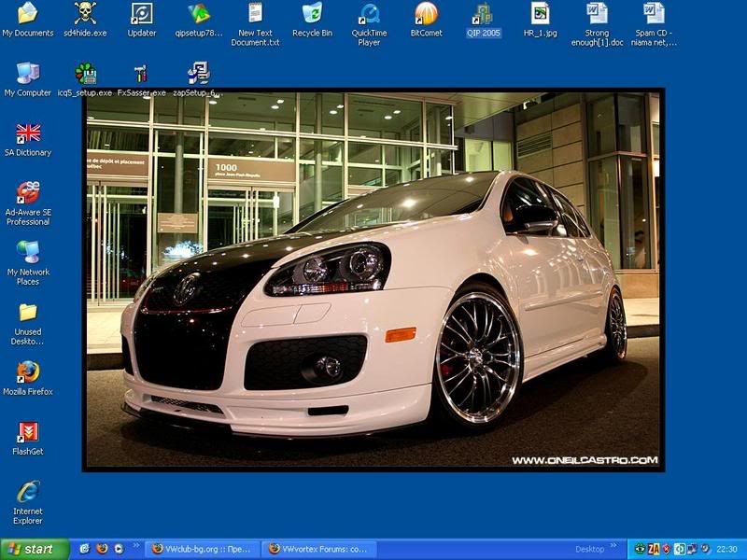Open the Unused Desktop folder

pos(28,313)
